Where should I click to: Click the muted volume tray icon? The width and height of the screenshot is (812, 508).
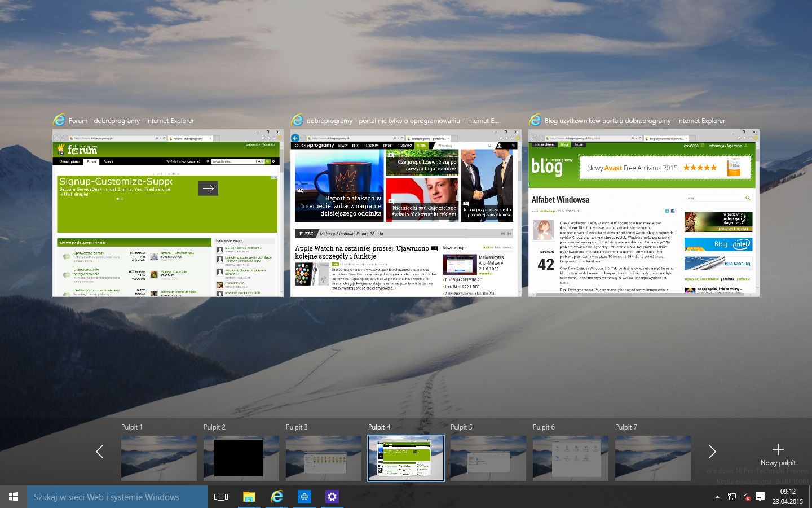coord(746,497)
